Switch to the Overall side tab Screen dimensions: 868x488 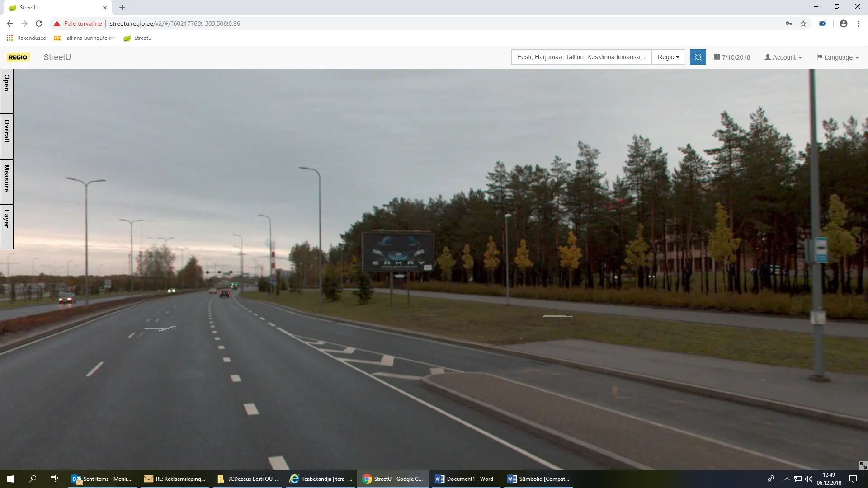click(x=7, y=136)
